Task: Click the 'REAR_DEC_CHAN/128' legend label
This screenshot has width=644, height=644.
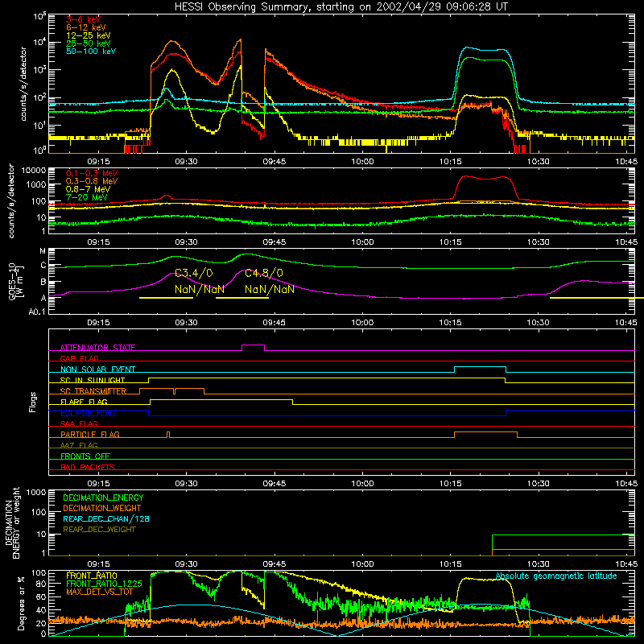Action: click(106, 518)
